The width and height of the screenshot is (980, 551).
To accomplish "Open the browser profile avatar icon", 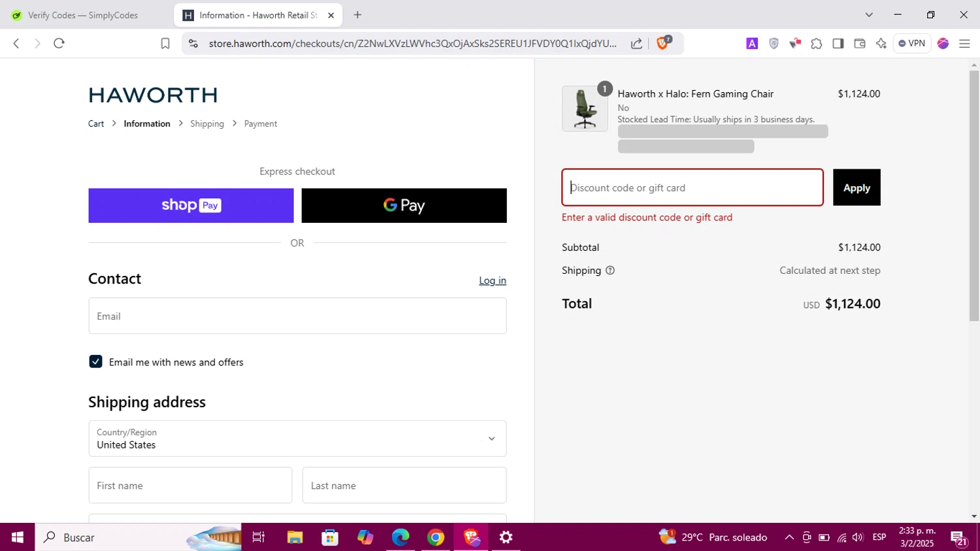I will [x=943, y=43].
